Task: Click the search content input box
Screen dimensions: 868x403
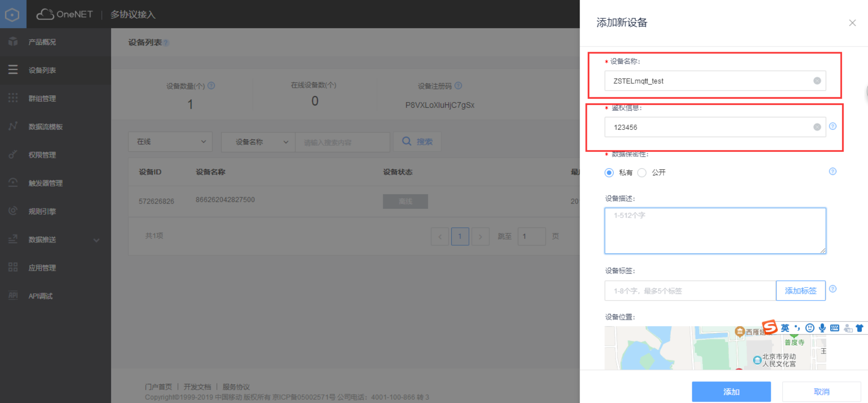Action: [x=343, y=142]
